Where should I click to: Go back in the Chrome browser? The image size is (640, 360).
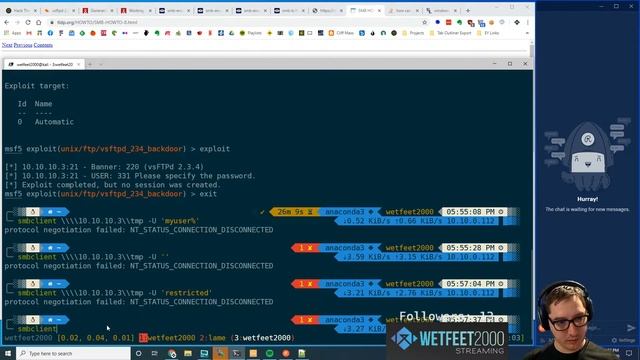click(7, 22)
